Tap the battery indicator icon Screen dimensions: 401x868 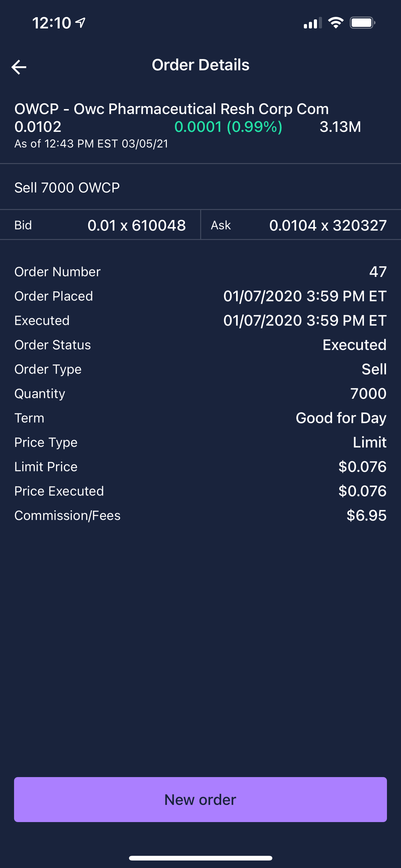coord(362,23)
